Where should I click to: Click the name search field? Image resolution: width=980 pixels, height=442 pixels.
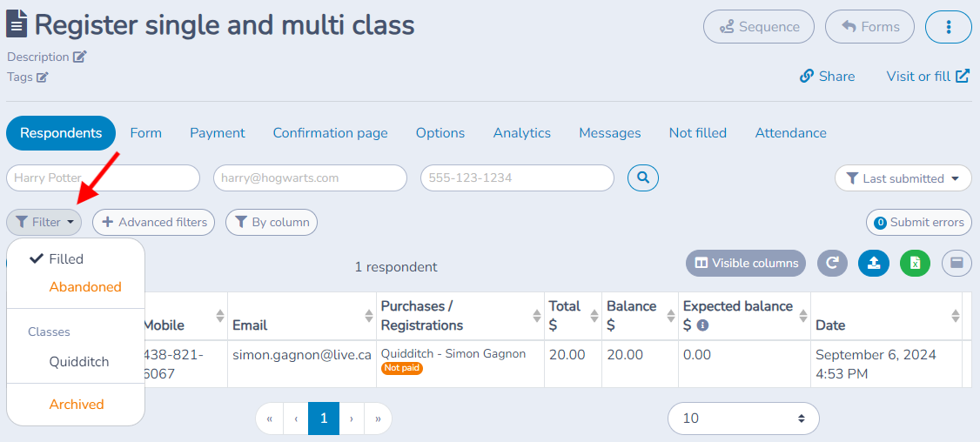(103, 178)
